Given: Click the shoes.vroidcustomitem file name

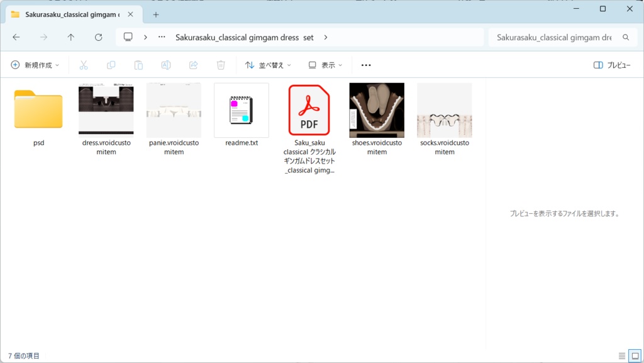Looking at the screenshot, I should 377,147.
